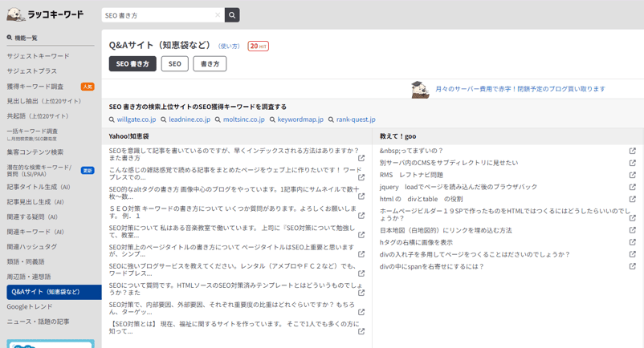The height and width of the screenshot is (348, 644).
Task: Open external link for SEOを意識して記事を書いている question
Action: 361,158
